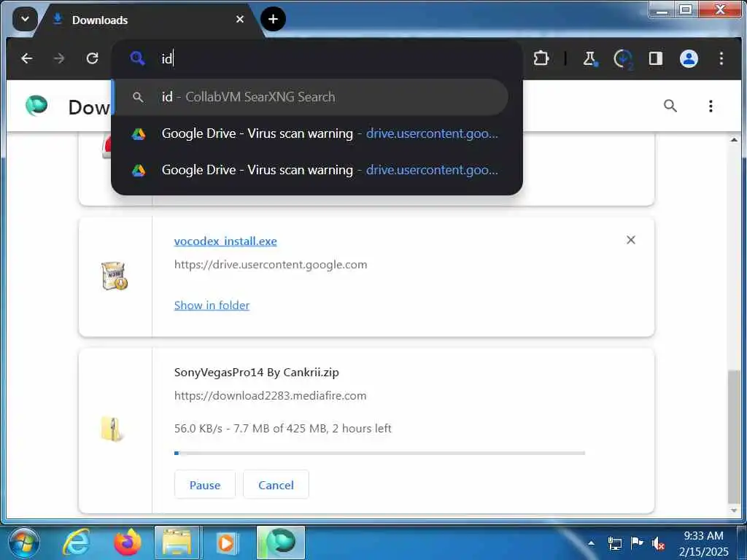Maximize the browser window

(686, 9)
